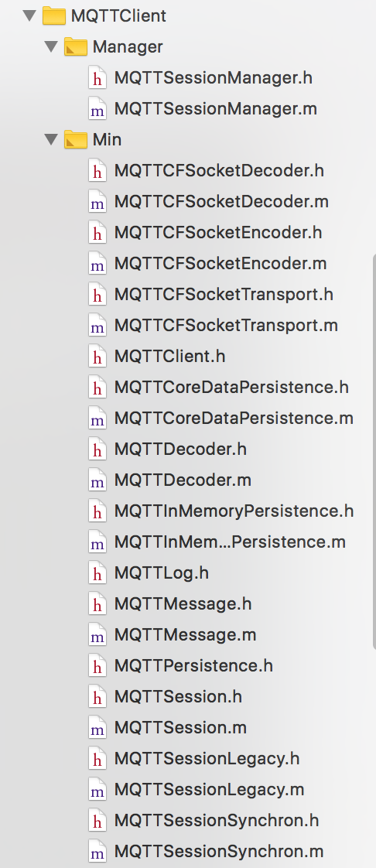Click the h icon beside MQTTLog.h
Viewport: 376px width, 868px height.
click(x=97, y=573)
